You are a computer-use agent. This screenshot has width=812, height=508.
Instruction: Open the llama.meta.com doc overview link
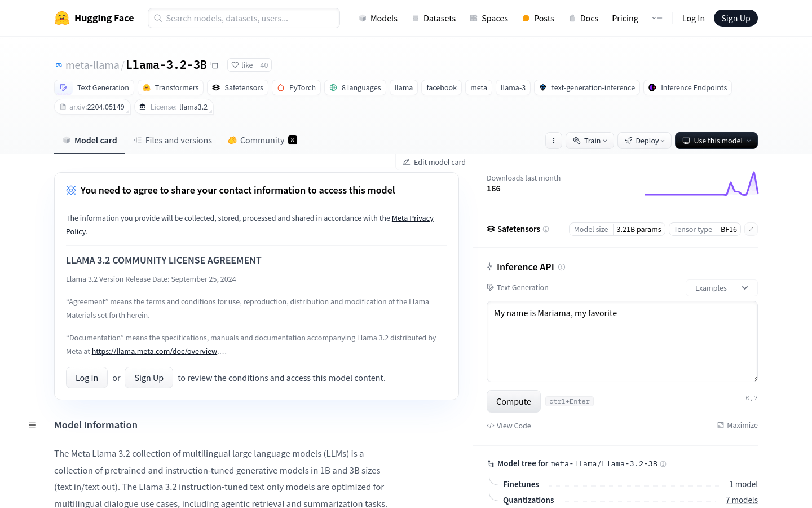coord(155,351)
